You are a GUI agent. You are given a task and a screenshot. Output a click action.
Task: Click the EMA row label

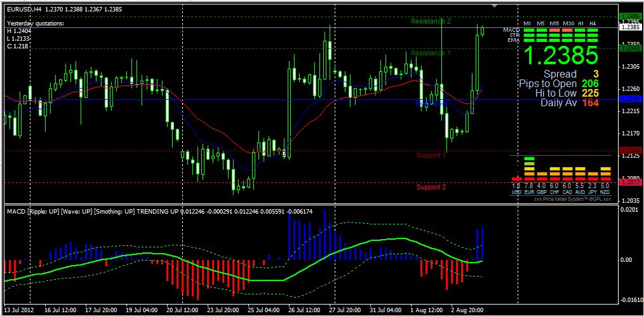coord(514,40)
